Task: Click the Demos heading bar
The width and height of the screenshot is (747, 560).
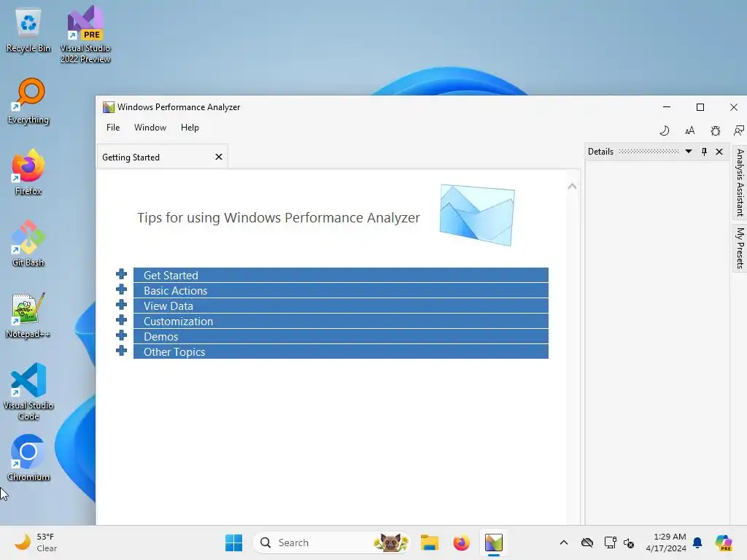Action: [x=341, y=336]
